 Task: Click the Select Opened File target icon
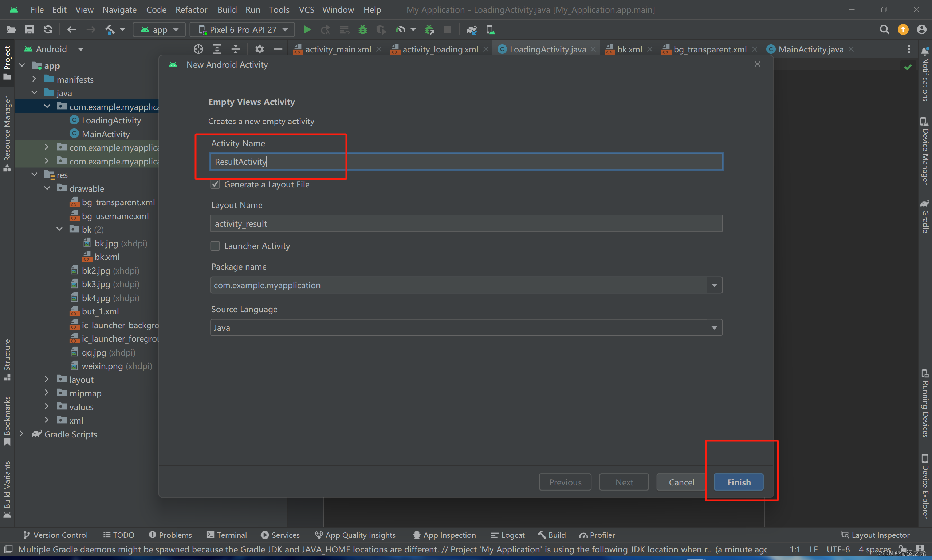pos(198,49)
